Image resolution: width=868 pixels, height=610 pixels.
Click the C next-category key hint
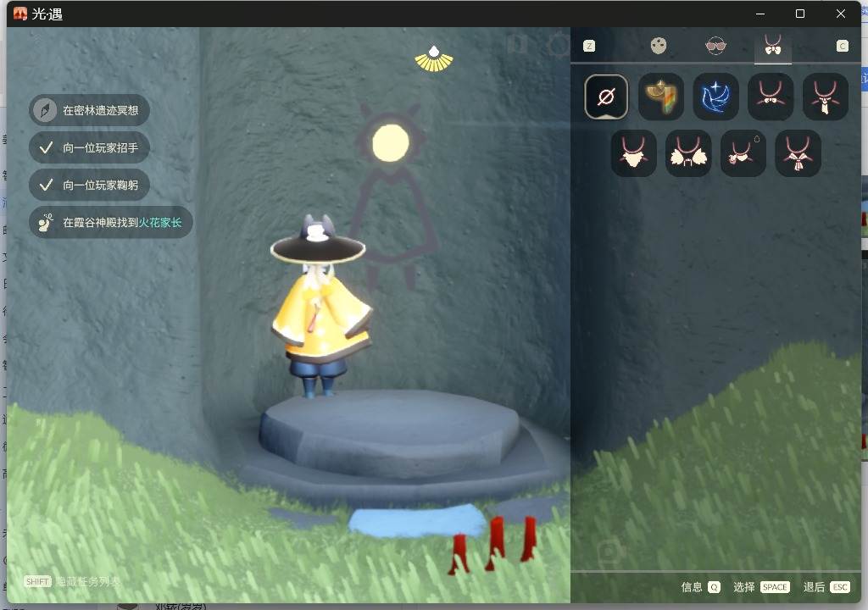tap(842, 46)
